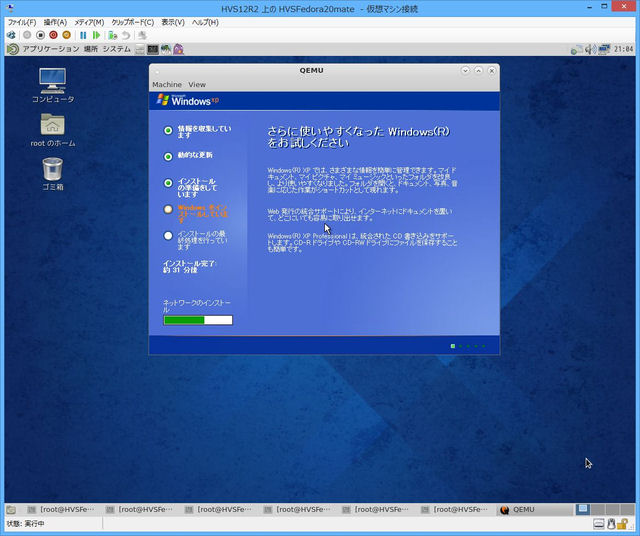Image resolution: width=640 pixels, height=536 pixels.
Task: Open the volume control tray icon
Action: point(590,49)
